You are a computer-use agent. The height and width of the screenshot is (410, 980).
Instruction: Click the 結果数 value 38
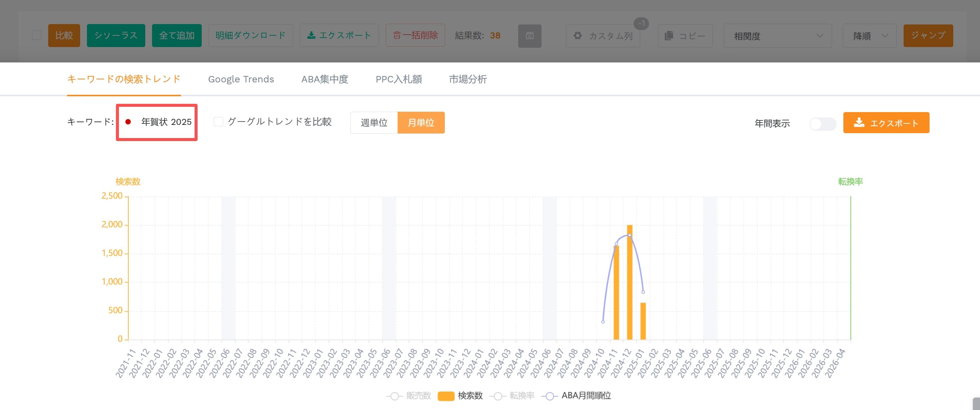click(495, 36)
